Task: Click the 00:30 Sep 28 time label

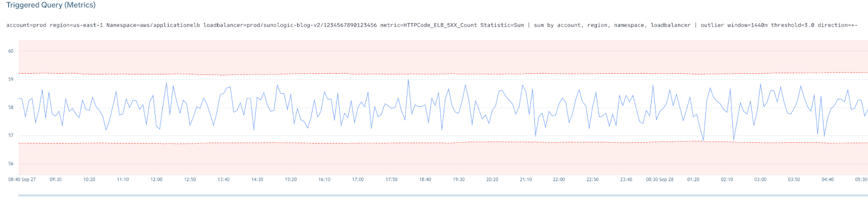Action: pos(660,180)
